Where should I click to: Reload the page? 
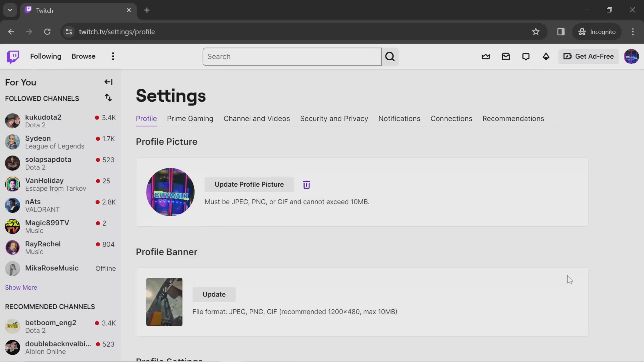(47, 32)
